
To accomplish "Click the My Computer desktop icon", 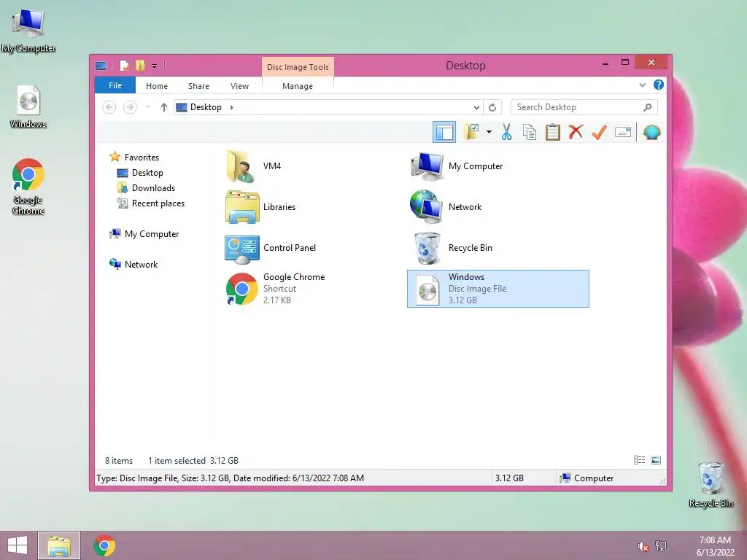I will (28, 30).
